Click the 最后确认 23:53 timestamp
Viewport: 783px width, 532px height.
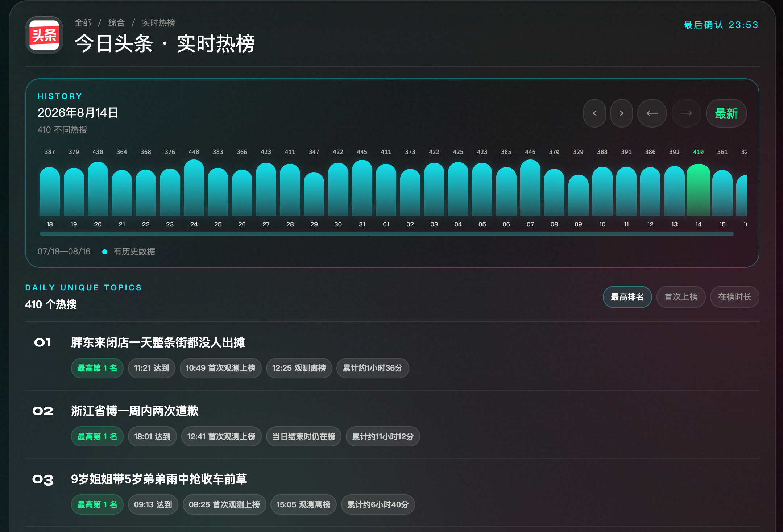(721, 25)
